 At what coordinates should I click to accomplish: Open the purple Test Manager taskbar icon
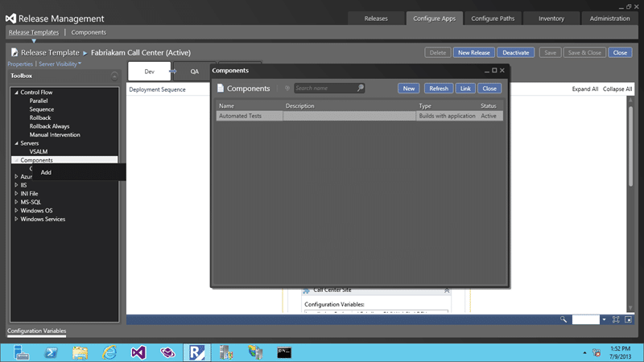coord(167,352)
